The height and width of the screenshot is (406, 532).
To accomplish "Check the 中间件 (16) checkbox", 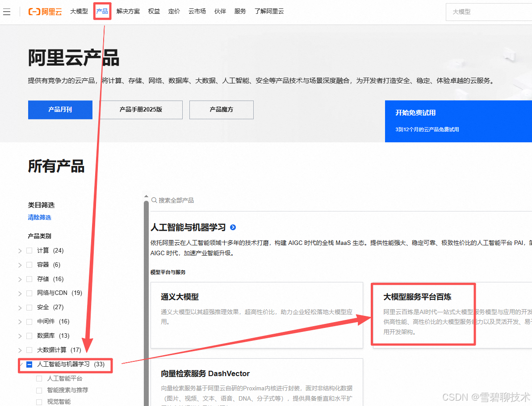I will click(x=29, y=322).
